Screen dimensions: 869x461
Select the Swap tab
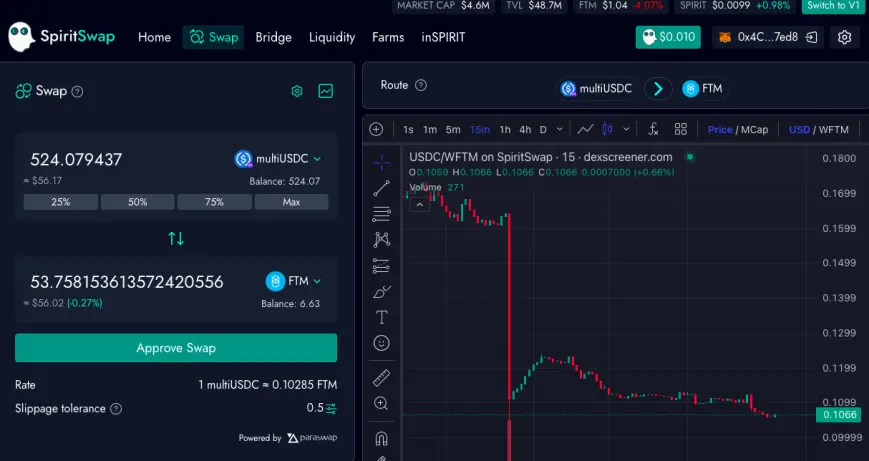click(x=213, y=37)
